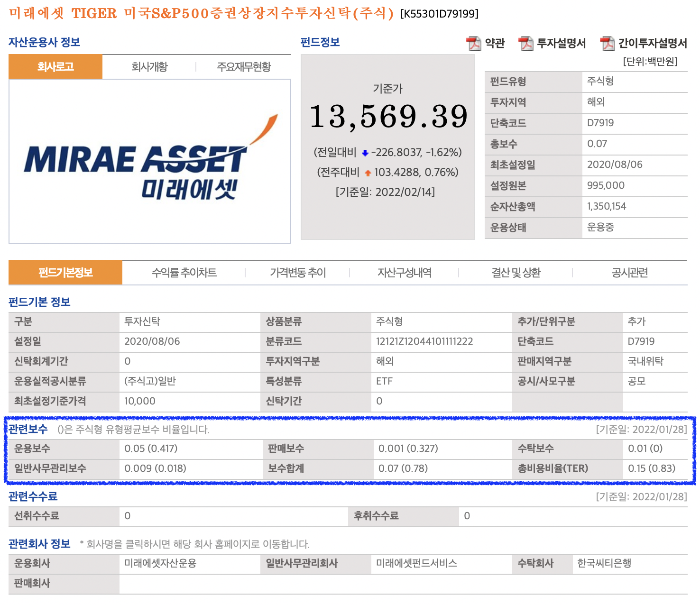
Task: Click 분류코드 value 12121Z12044101111222
Action: [424, 341]
